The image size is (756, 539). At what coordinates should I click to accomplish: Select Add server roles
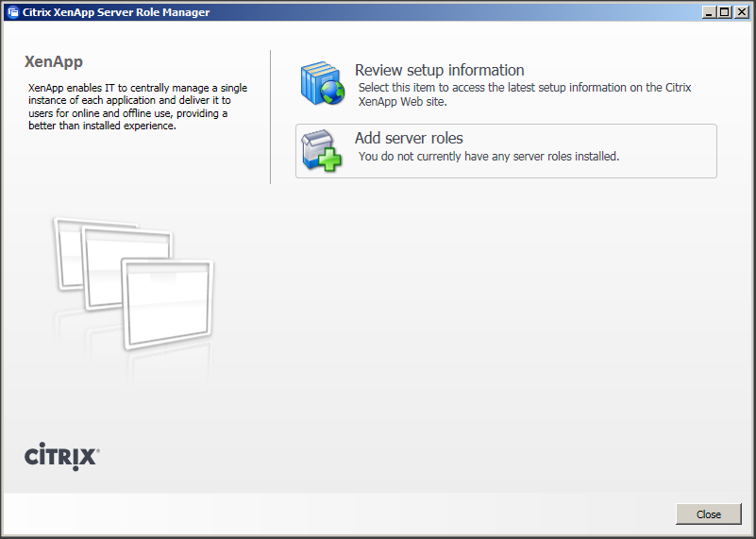tap(409, 138)
